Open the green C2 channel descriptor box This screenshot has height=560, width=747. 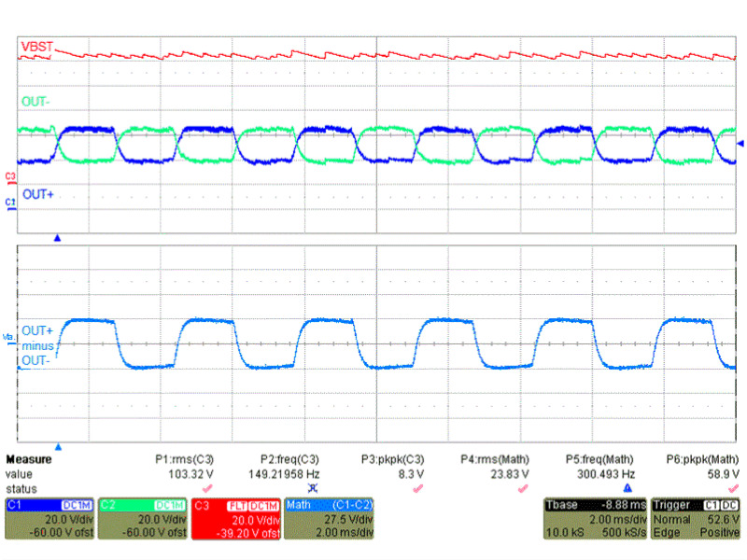[142, 519]
